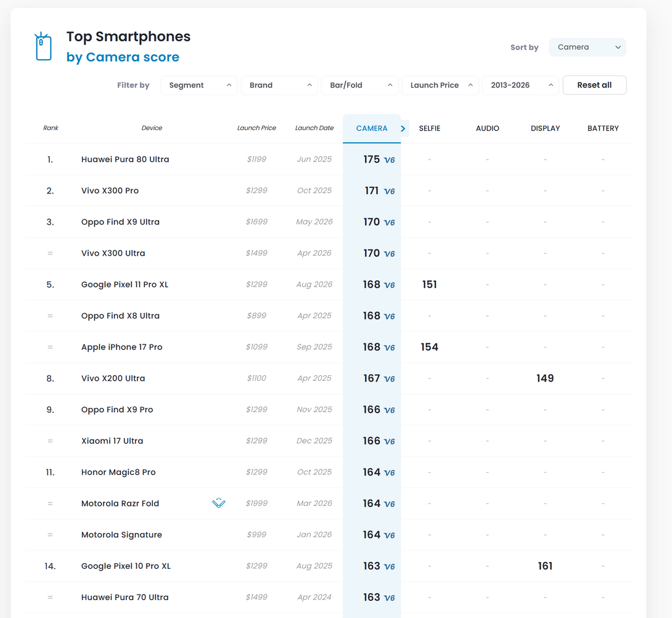Click the 171 camera score for Vivo X300 Pro
The height and width of the screenshot is (618, 672).
click(x=372, y=190)
